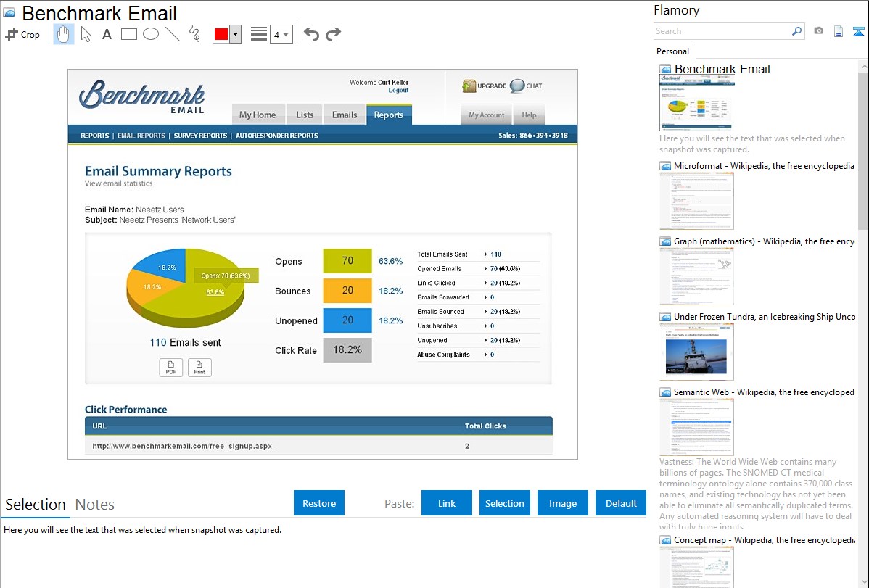Open the Lists tab in Benchmark
869x588 pixels.
[305, 115]
